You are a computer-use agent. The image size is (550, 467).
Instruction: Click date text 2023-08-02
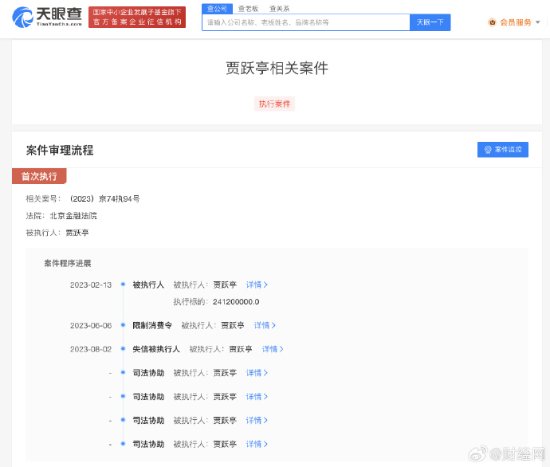pos(91,349)
